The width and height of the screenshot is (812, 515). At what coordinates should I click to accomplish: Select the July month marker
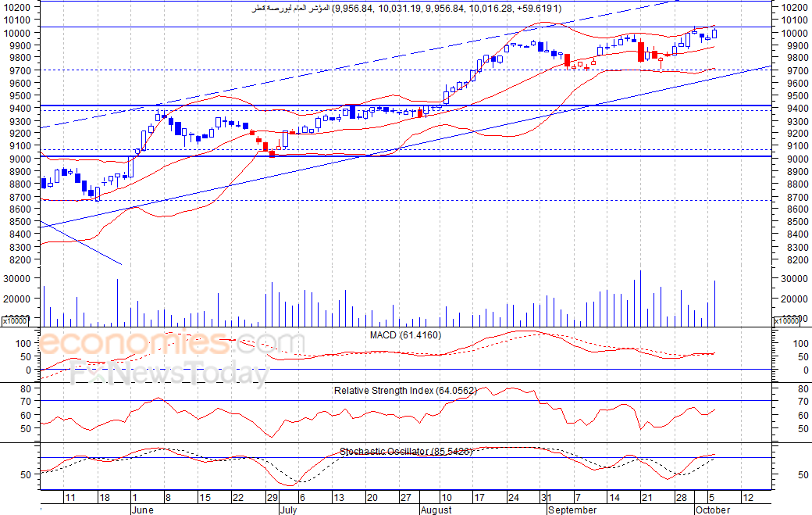pyautogui.click(x=288, y=510)
